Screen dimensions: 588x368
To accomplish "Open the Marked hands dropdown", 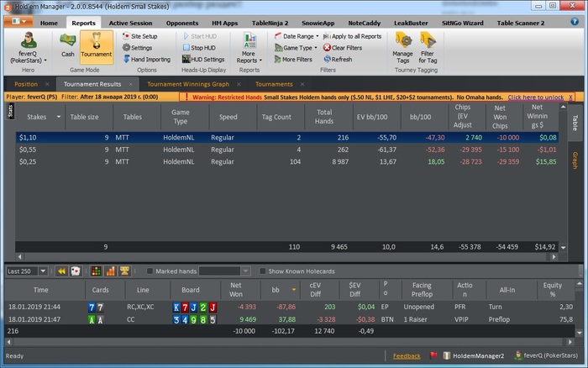I will pos(245,271).
